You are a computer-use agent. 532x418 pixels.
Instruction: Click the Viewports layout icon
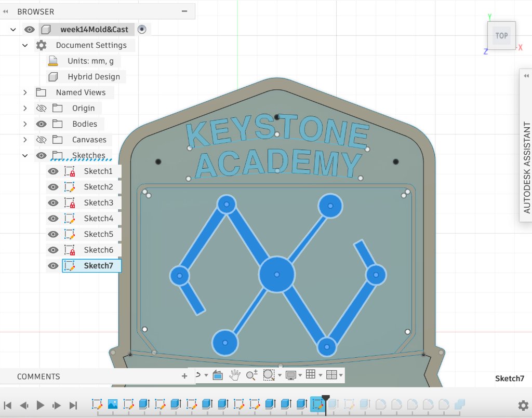pyautogui.click(x=331, y=374)
